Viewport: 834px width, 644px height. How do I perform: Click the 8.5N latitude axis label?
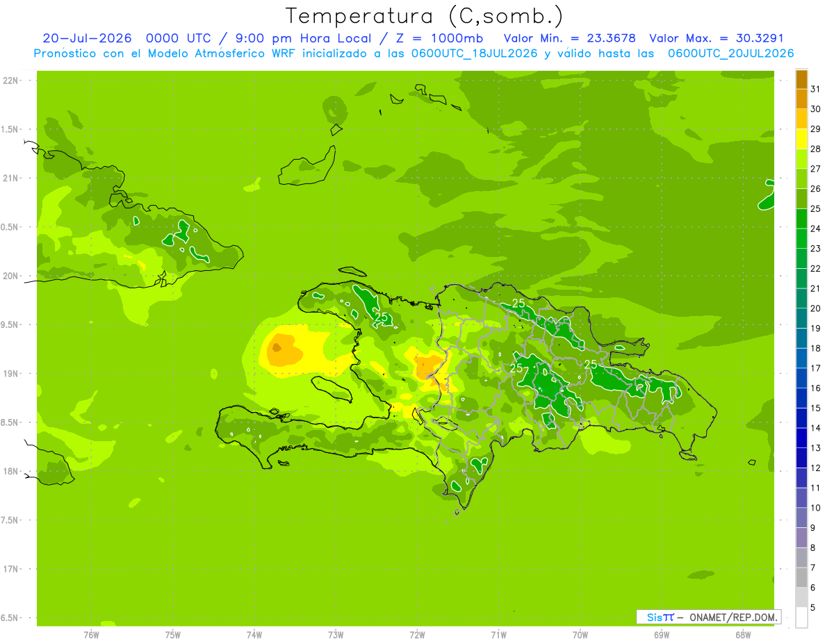10,422
